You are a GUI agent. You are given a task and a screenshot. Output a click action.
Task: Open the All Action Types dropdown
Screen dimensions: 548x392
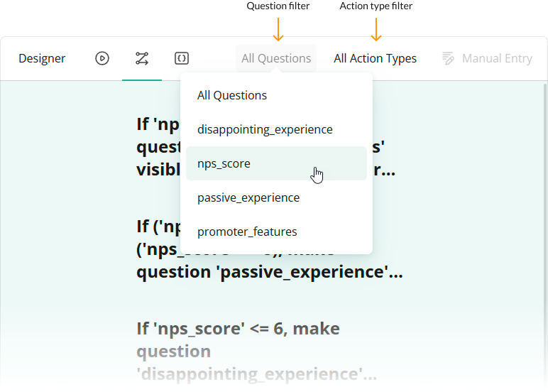coord(375,58)
